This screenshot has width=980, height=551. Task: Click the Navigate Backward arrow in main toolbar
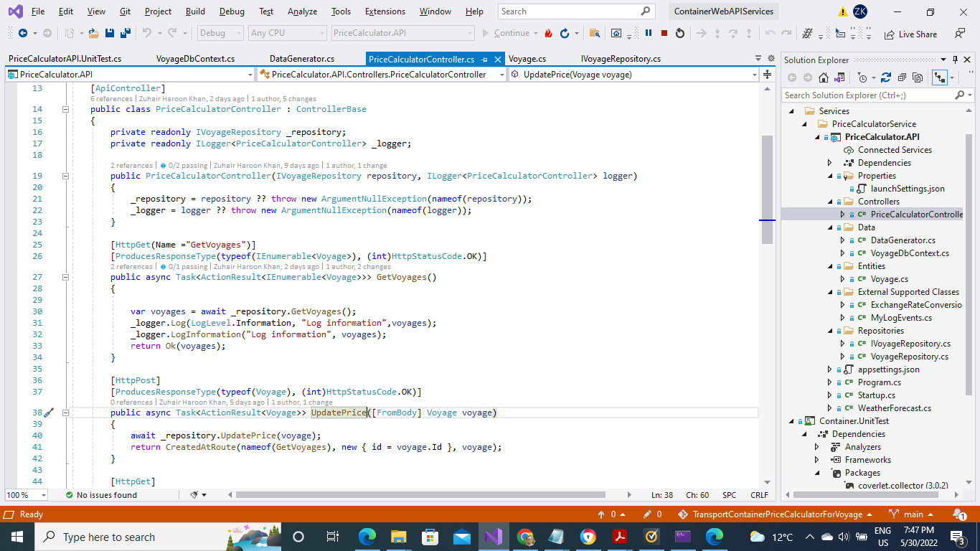(22, 33)
